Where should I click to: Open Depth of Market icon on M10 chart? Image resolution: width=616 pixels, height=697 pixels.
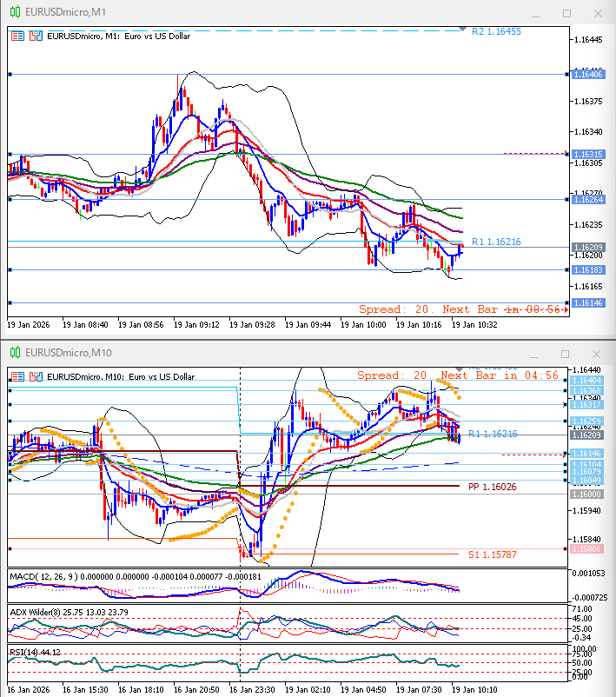pyautogui.click(x=35, y=376)
